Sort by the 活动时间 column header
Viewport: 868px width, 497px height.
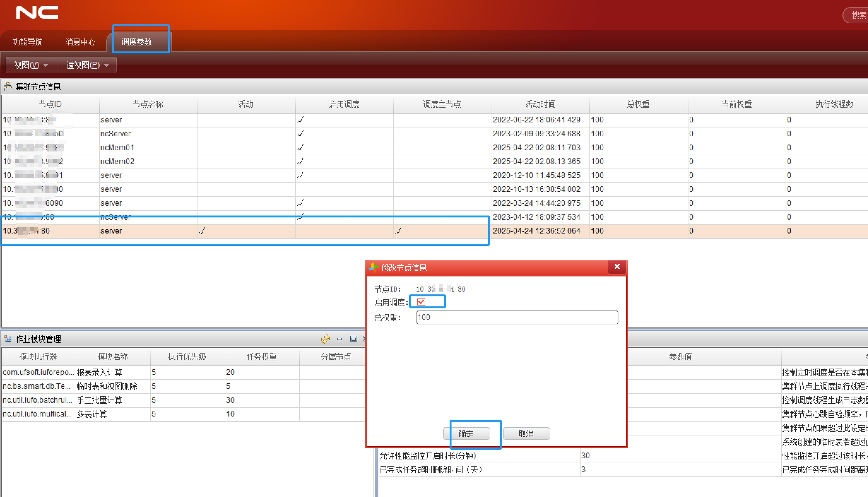tap(540, 104)
